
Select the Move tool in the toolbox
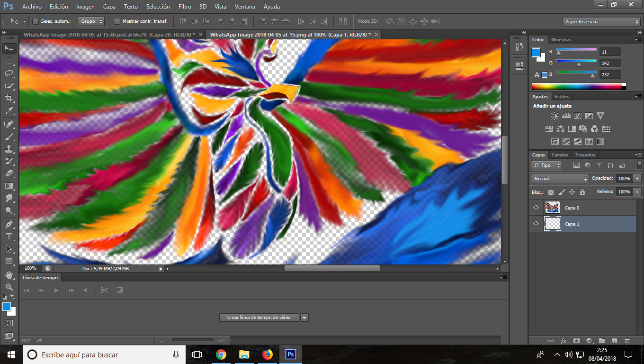(x=9, y=49)
